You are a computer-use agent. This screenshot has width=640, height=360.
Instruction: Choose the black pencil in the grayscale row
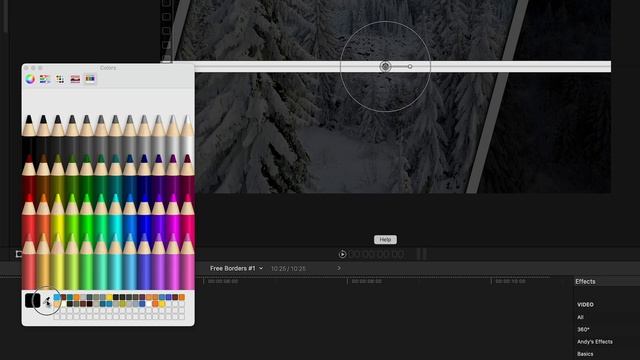(x=29, y=135)
